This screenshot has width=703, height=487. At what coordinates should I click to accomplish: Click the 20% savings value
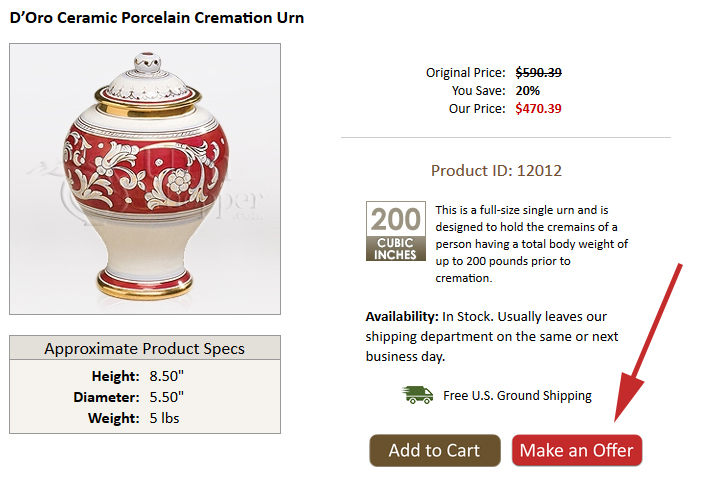click(528, 90)
